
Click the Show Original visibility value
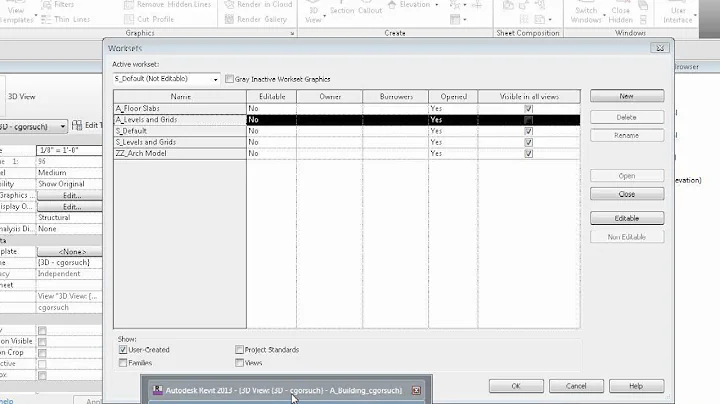69,184
